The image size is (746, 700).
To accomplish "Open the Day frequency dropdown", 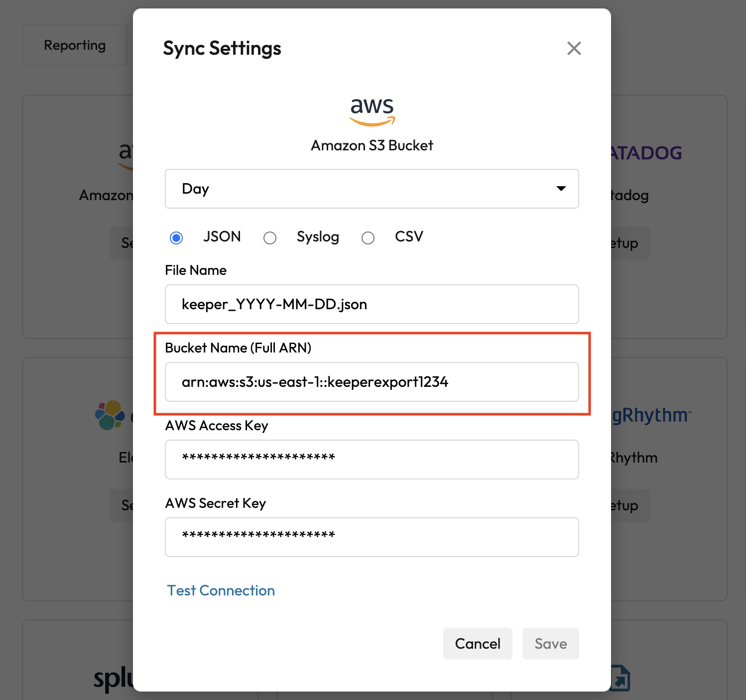I will (x=372, y=189).
